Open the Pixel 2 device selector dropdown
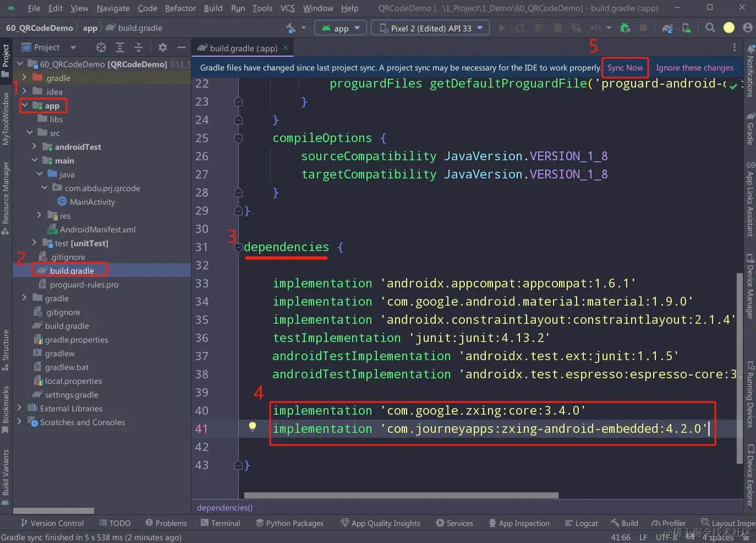The height and width of the screenshot is (543, 756). click(x=430, y=28)
